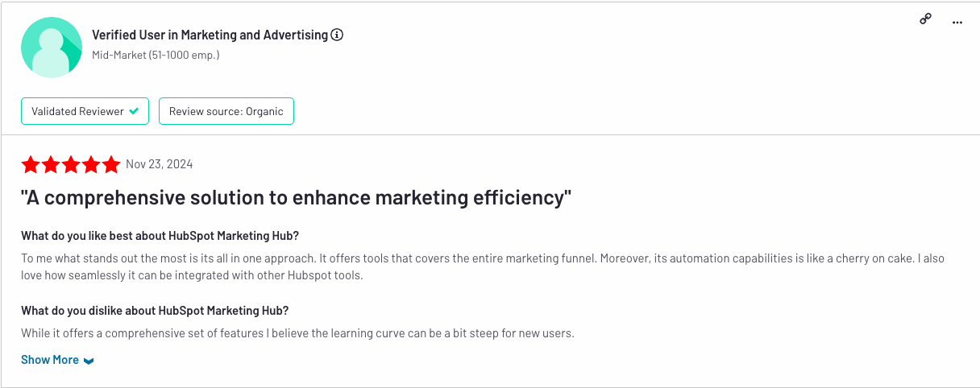Click the Validated Reviewer badge
Viewport: 980px width, 388px height.
85,111
